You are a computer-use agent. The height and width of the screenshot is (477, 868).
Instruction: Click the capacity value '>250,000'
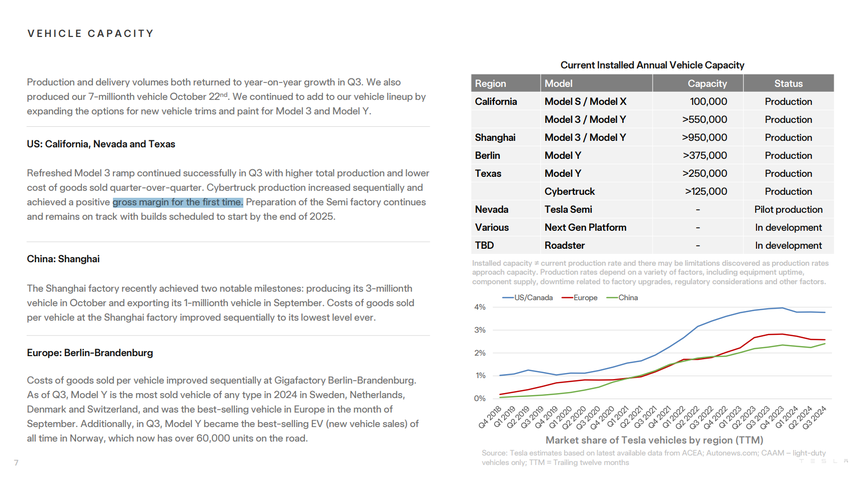(705, 174)
